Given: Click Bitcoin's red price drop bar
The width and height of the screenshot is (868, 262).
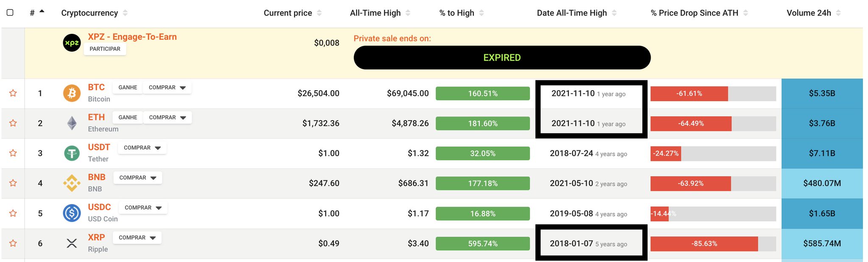Looking at the screenshot, I should coord(689,94).
